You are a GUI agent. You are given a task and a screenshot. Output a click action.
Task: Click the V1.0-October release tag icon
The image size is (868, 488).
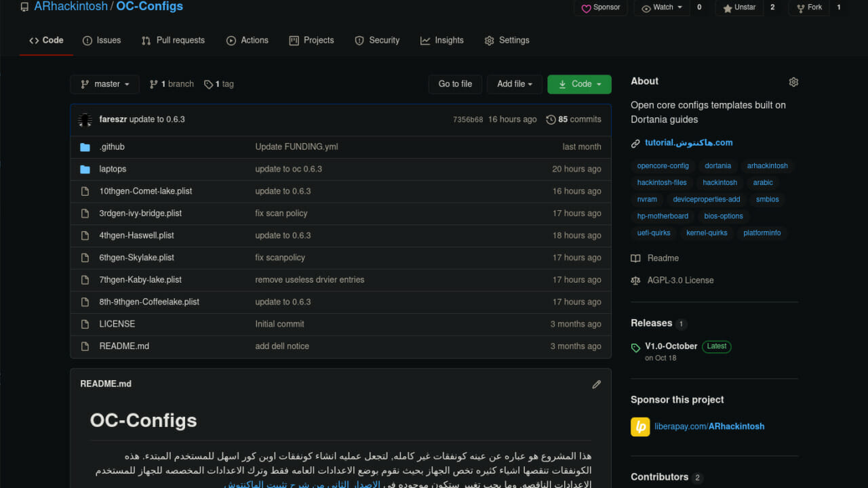tap(635, 347)
